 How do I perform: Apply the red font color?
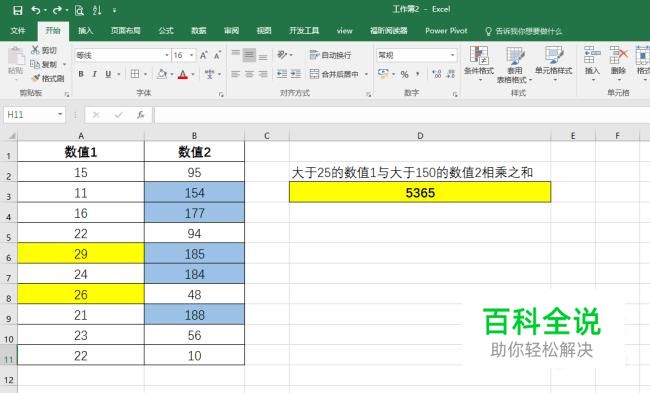(183, 74)
